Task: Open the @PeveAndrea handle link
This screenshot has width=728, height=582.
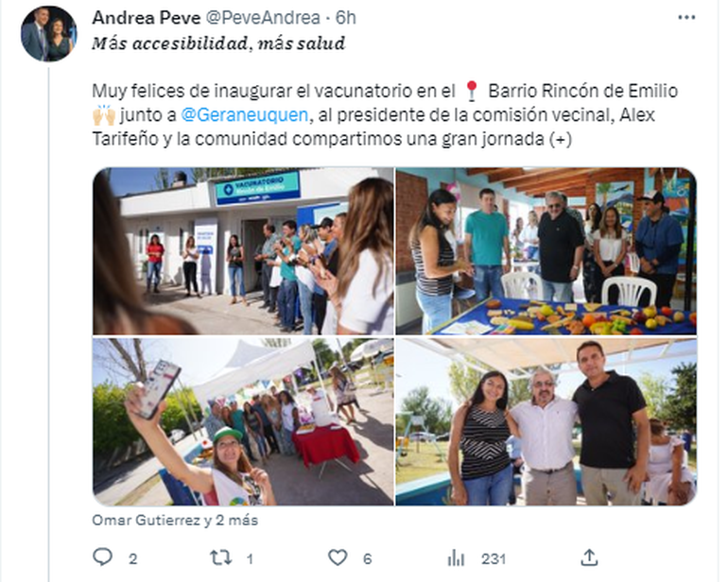Action: 262,18
